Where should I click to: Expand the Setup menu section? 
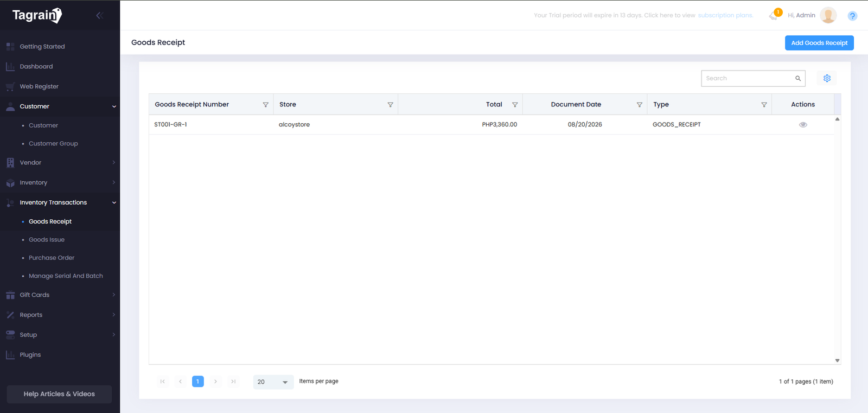click(60, 335)
